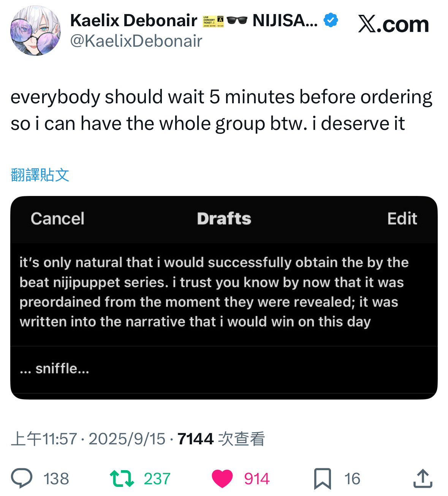This screenshot has width=448, height=496.
Task: Click the blue verified badge
Action: click(331, 20)
